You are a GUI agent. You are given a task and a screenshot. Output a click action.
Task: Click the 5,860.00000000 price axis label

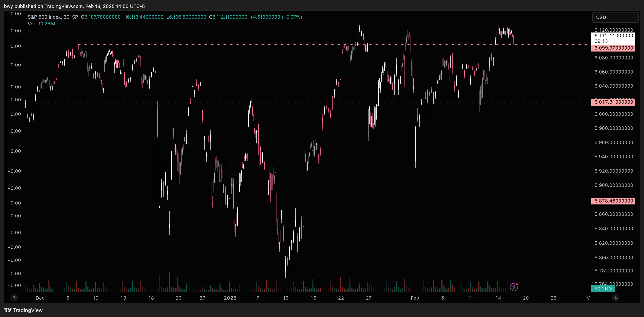click(614, 214)
